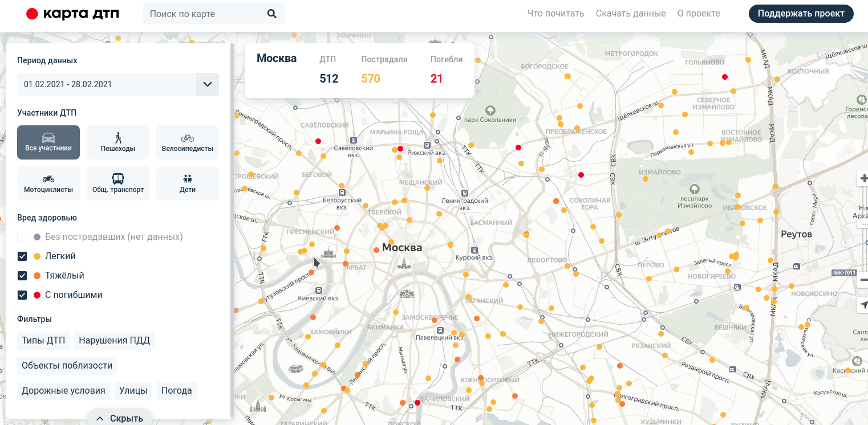
Task: Select Все участники participant filter
Action: (48, 142)
